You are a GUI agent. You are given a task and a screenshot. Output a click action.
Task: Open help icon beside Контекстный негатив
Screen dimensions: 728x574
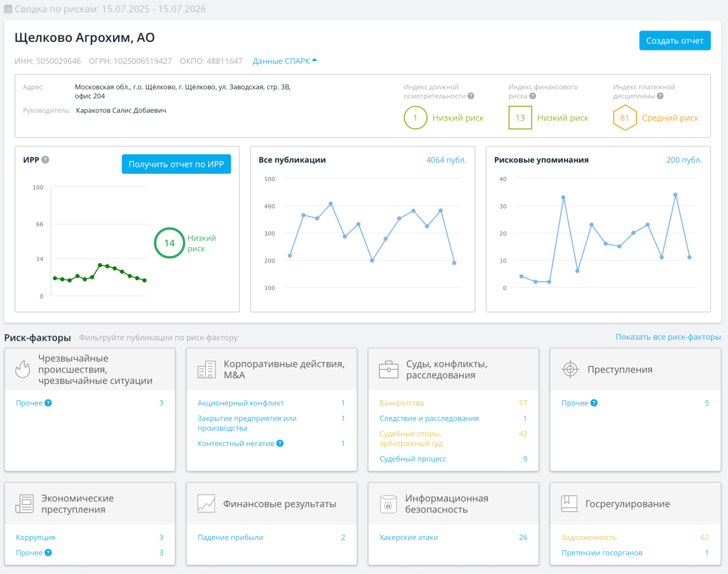[280, 443]
